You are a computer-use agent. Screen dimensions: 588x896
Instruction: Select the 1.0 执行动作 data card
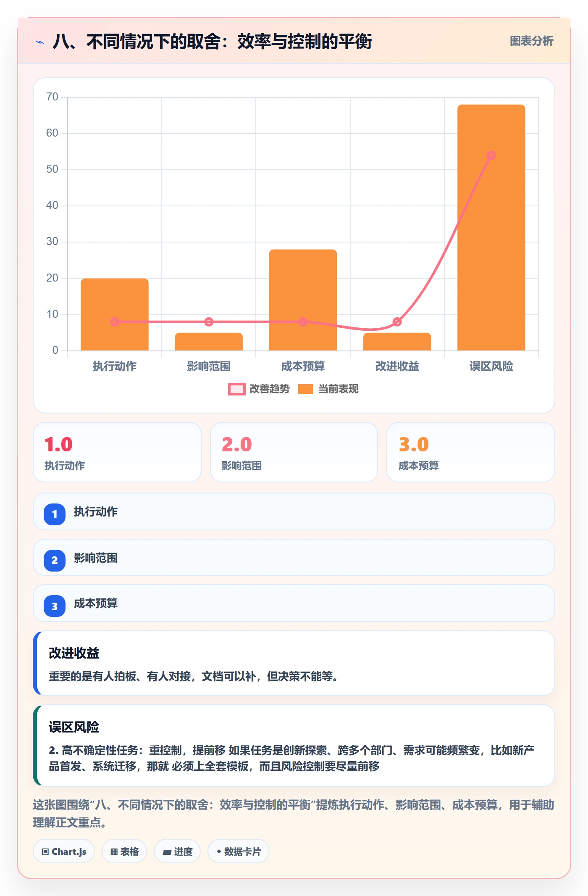pos(117,452)
